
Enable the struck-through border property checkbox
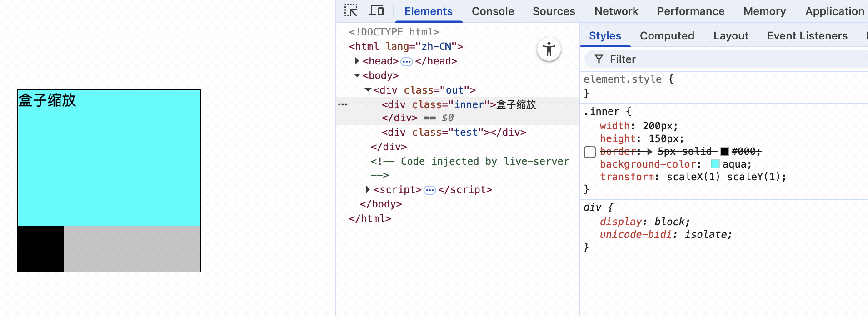(590, 152)
